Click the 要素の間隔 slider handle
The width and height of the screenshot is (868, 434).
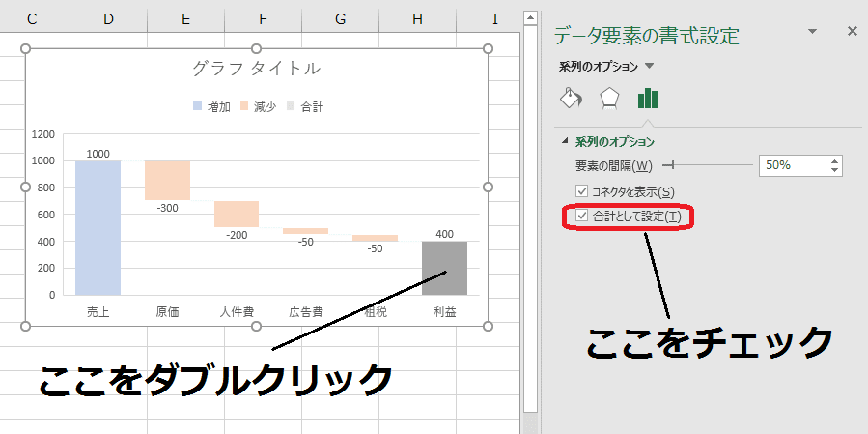pyautogui.click(x=671, y=165)
